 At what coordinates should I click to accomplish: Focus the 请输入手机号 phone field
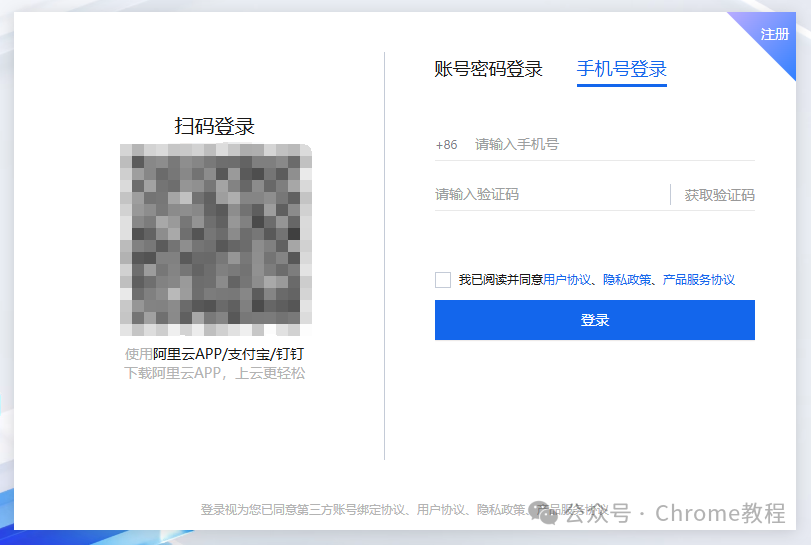click(x=614, y=144)
